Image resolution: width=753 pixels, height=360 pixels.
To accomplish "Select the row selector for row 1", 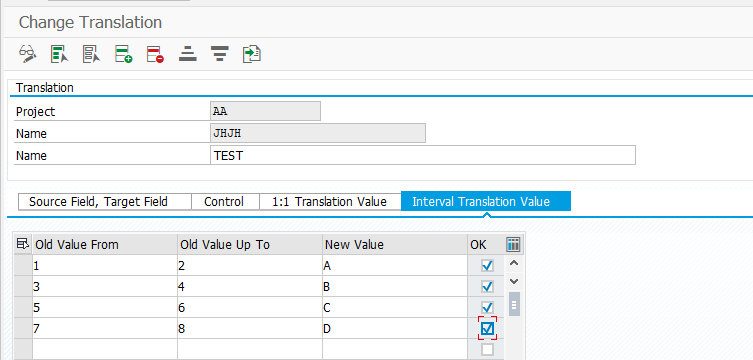I will (23, 265).
